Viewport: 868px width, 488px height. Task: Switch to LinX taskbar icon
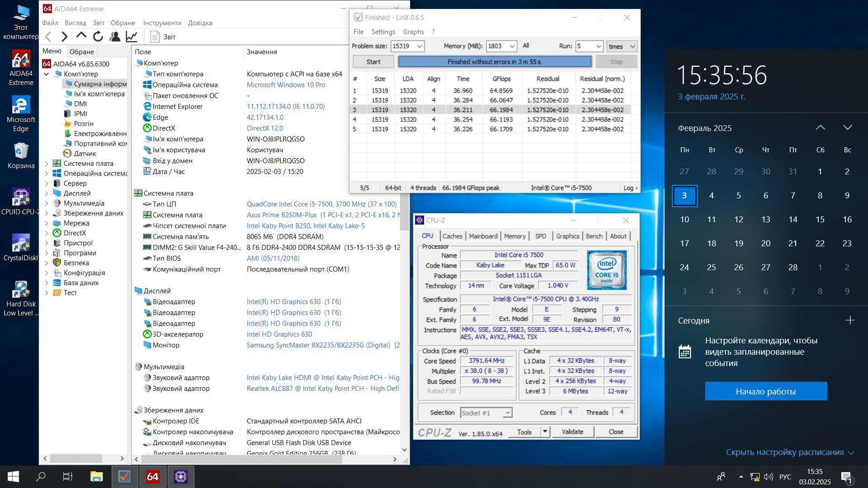click(x=124, y=476)
